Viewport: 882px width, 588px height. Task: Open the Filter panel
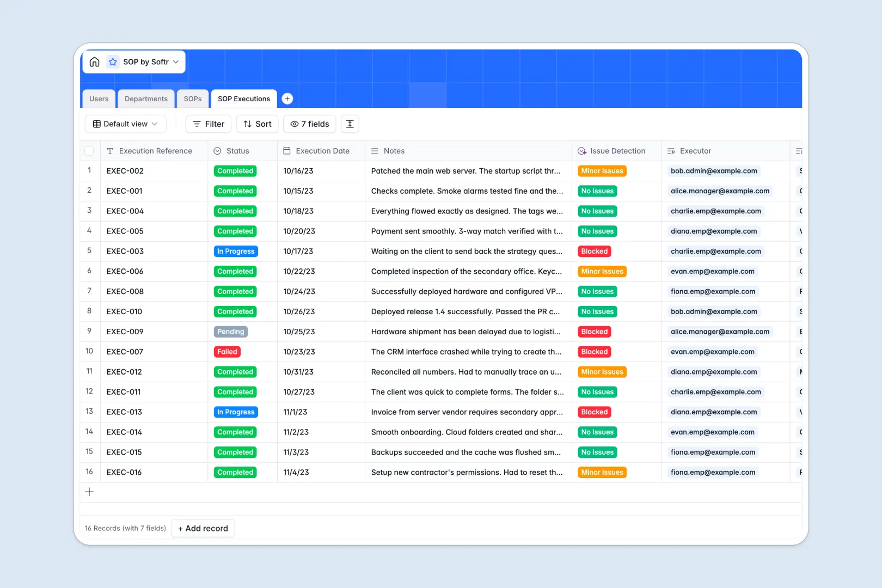(x=208, y=124)
